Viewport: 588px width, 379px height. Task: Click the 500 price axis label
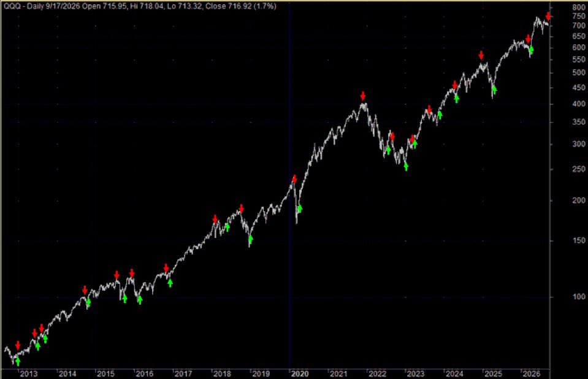579,73
